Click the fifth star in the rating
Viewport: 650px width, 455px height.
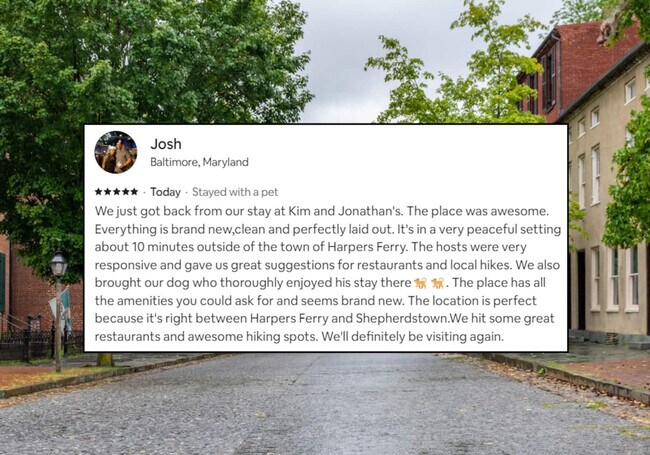pyautogui.click(x=134, y=191)
